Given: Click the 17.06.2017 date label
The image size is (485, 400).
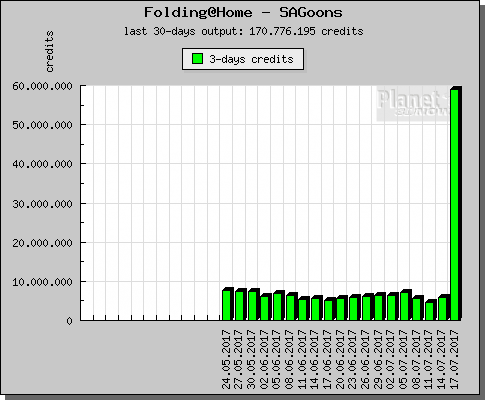Looking at the screenshot, I should click(328, 359).
